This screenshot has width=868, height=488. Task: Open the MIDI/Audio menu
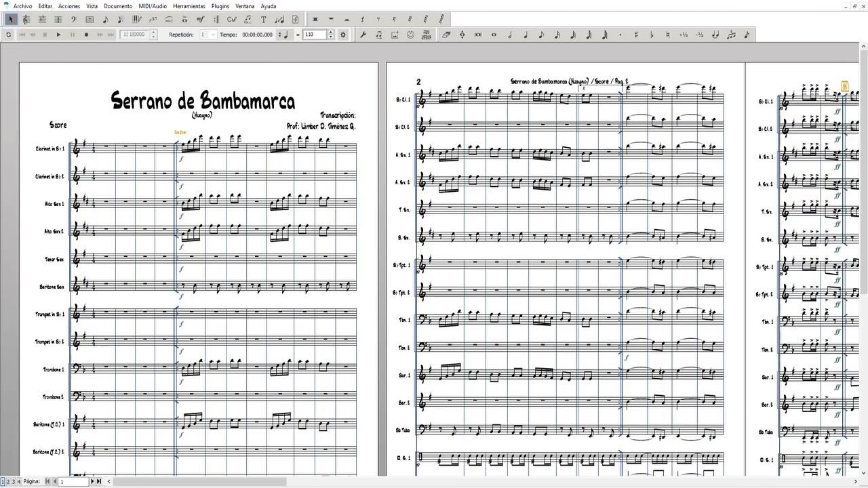153,6
